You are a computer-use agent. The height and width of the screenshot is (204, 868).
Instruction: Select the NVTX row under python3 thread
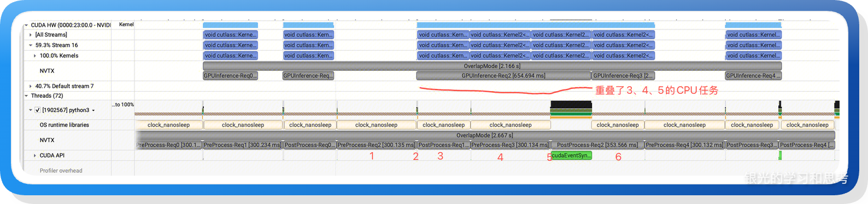coord(47,140)
